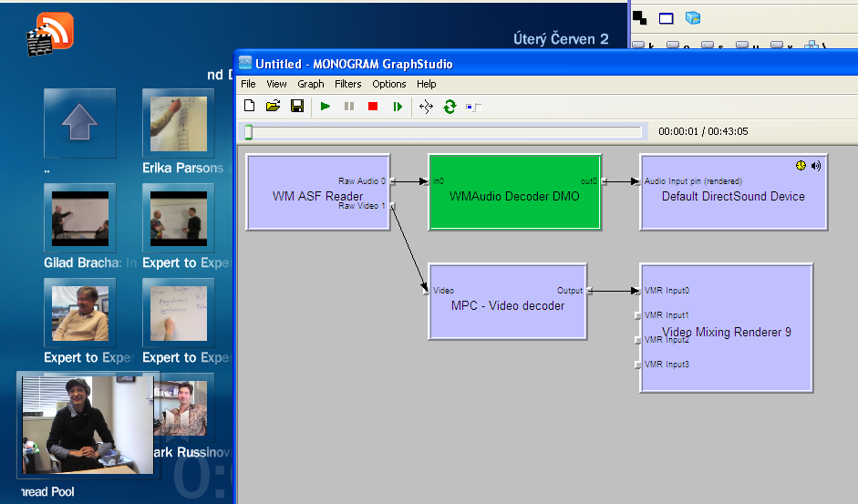Click the New graph document icon
This screenshot has height=504, width=858.
(x=250, y=106)
